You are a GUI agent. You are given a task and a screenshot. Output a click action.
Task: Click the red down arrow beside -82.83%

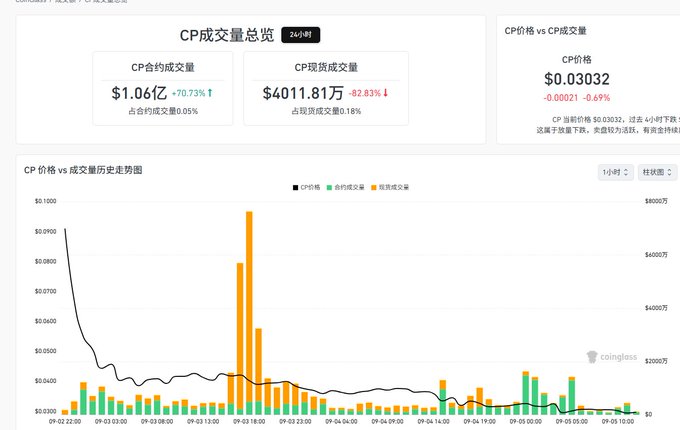385,93
